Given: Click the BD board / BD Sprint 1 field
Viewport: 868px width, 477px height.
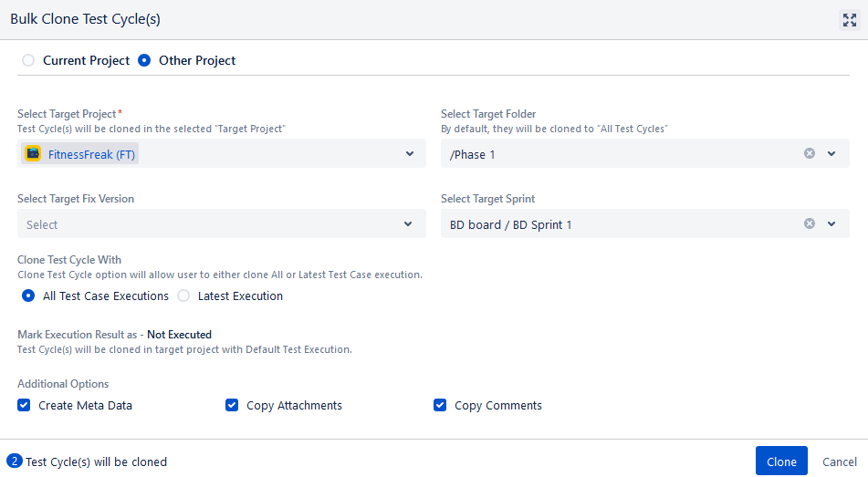Looking at the screenshot, I should click(x=645, y=223).
